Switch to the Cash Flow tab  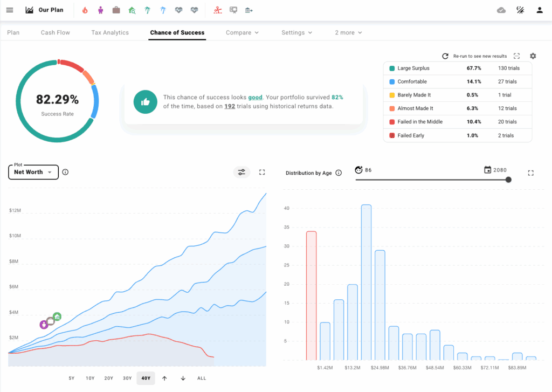coord(55,32)
